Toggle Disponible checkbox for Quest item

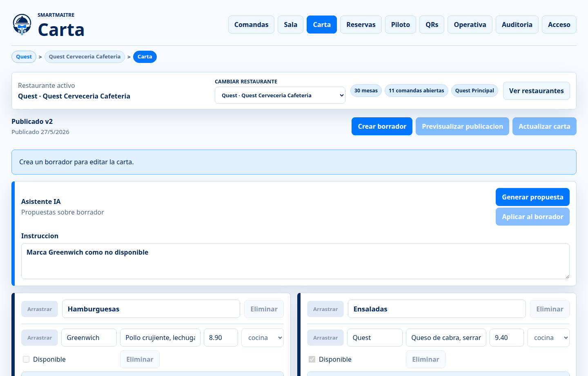click(x=312, y=359)
